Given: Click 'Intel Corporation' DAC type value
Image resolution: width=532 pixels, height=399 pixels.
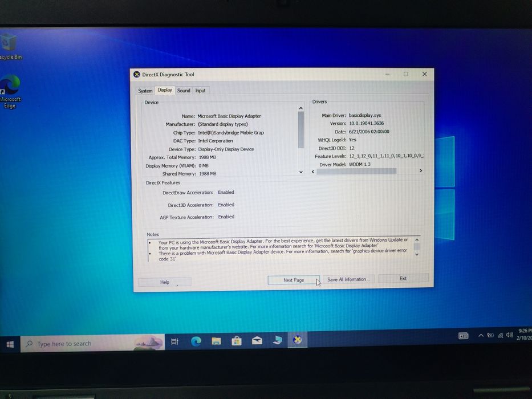Looking at the screenshot, I should pos(216,141).
